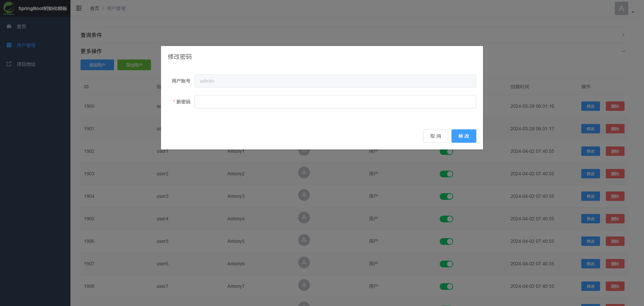This screenshot has width=644, height=306.
Task: Click the 导出用户 button
Action: click(x=134, y=65)
